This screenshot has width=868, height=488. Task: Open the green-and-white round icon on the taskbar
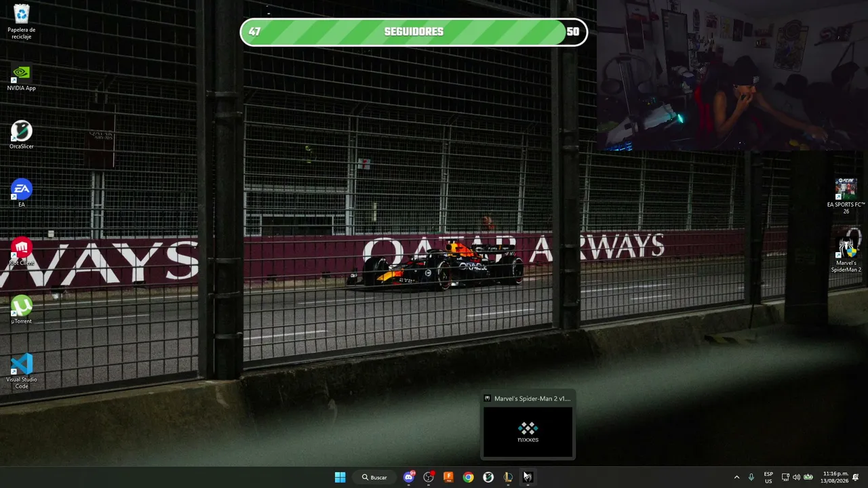pos(488,477)
